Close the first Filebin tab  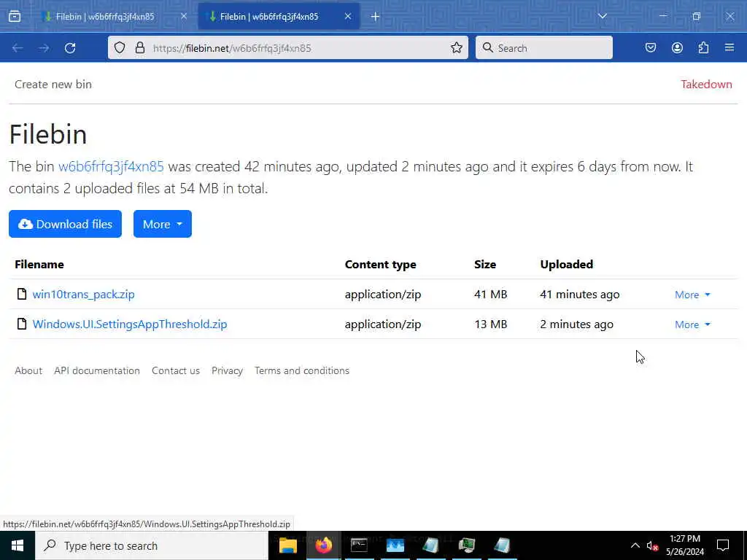pos(184,16)
